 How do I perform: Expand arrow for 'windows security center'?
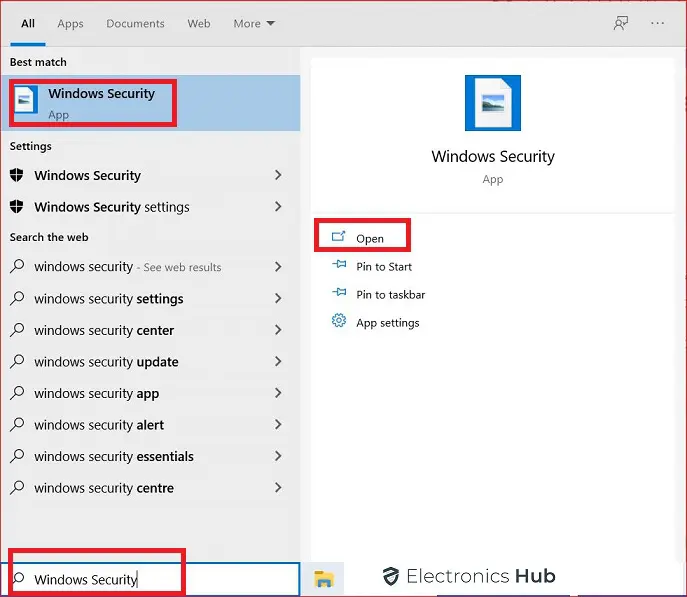point(278,330)
